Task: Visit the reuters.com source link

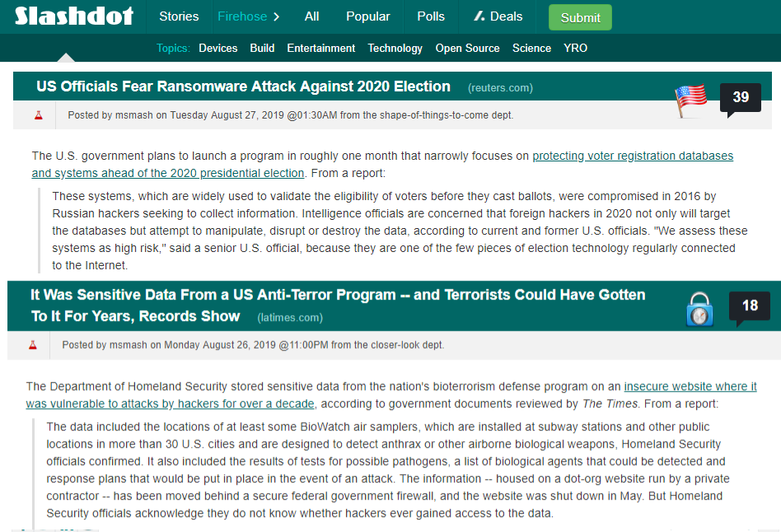Action: [x=500, y=88]
